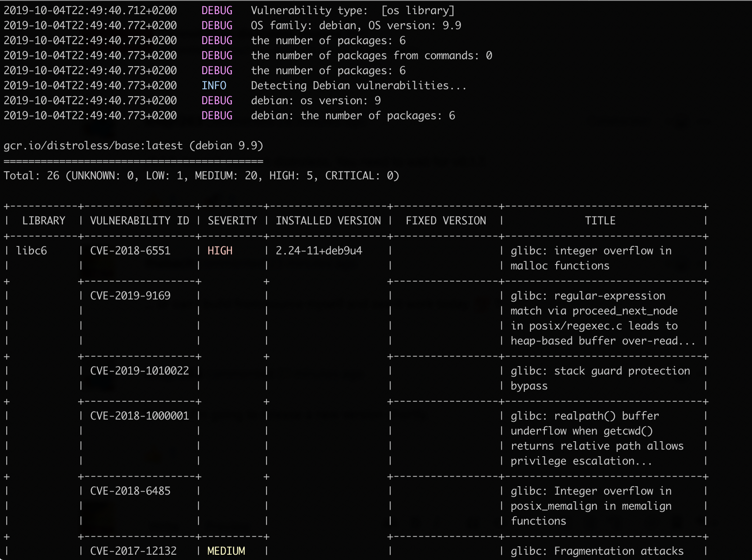Screen dimensions: 752x560
Task: Click 'the number of packages from commands: 0' text
Action: coord(372,56)
